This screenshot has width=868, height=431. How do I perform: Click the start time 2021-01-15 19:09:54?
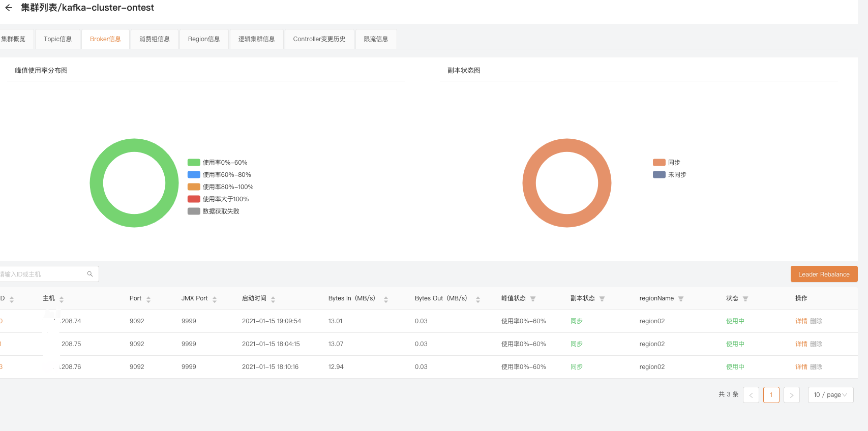click(x=272, y=321)
